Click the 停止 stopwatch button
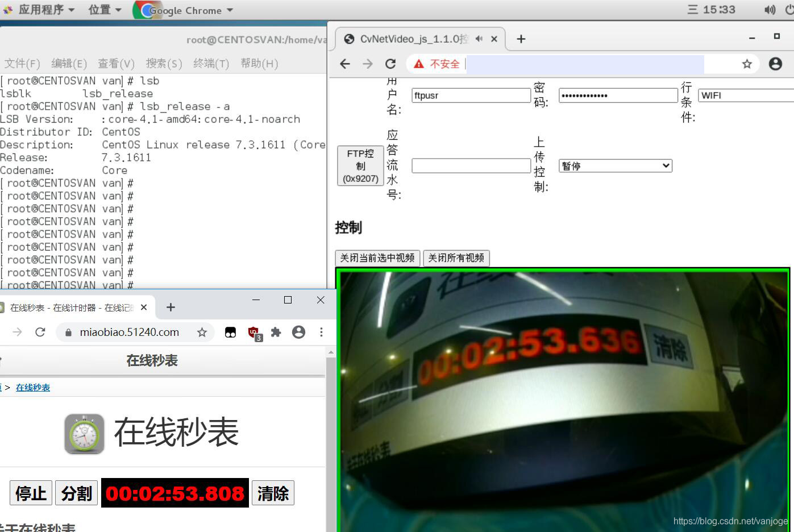This screenshot has height=532, width=794. pos(31,493)
